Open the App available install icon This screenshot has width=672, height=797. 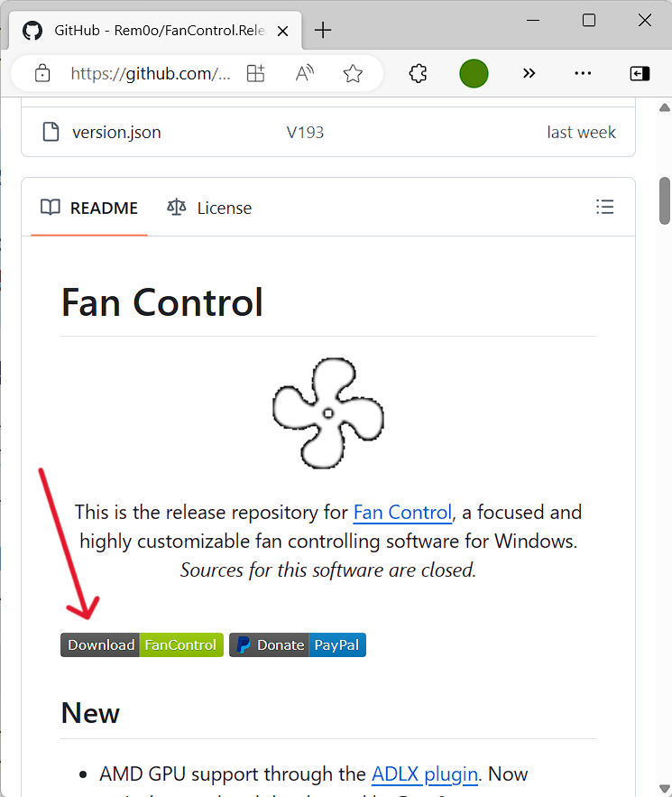(x=255, y=74)
